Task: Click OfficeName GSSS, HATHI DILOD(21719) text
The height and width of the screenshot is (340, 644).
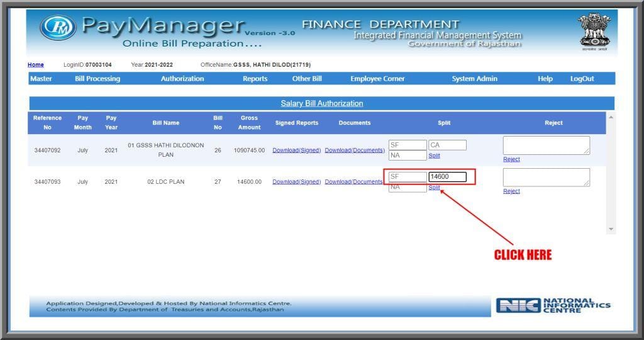Action: point(255,65)
